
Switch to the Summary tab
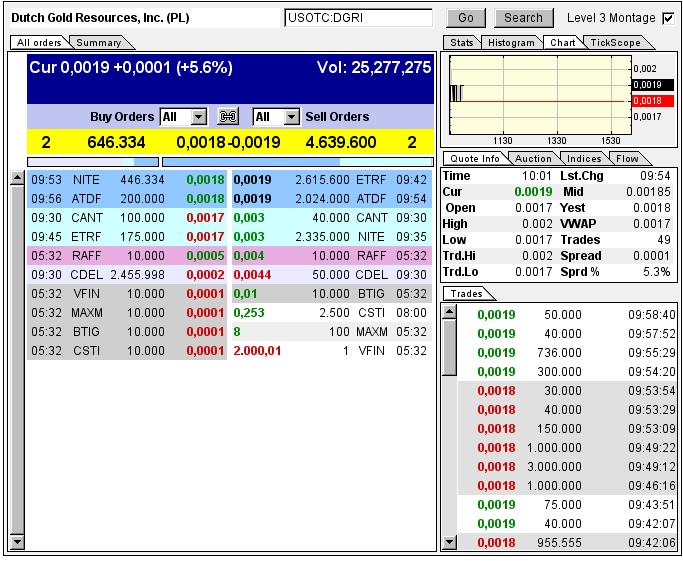point(99,42)
